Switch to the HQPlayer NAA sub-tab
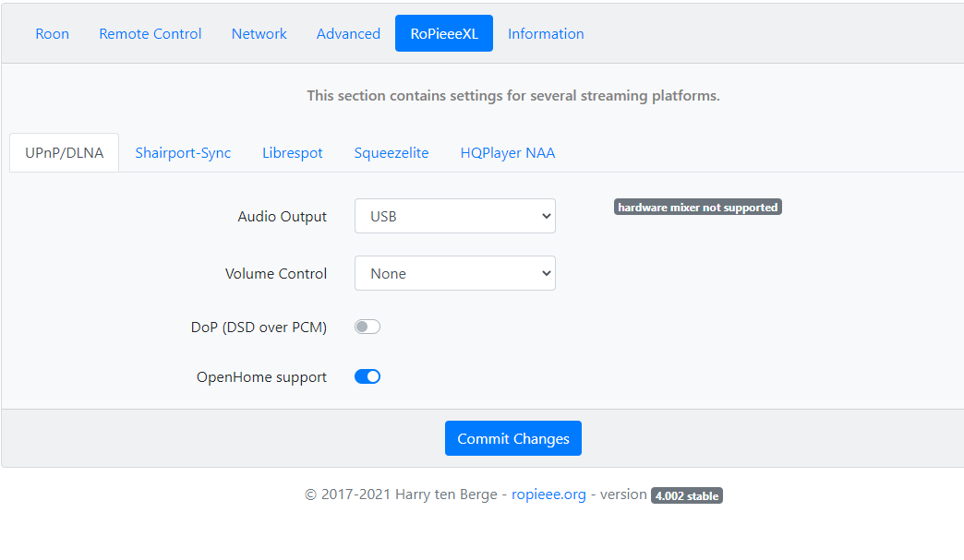The height and width of the screenshot is (560, 964). (508, 153)
